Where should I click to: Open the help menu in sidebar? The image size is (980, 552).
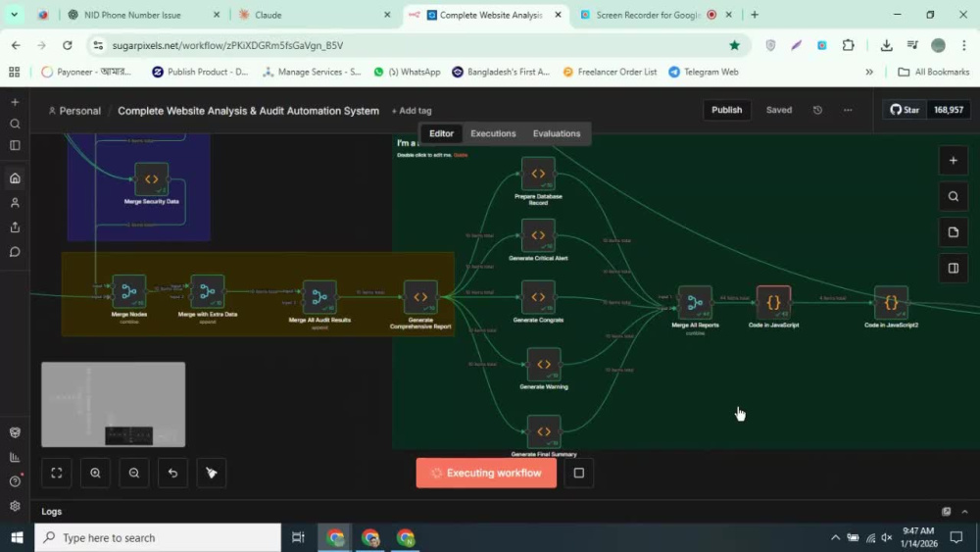coord(15,481)
